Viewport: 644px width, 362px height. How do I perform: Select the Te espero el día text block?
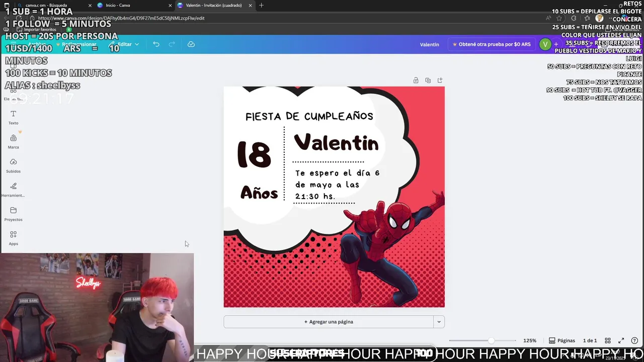click(x=337, y=185)
